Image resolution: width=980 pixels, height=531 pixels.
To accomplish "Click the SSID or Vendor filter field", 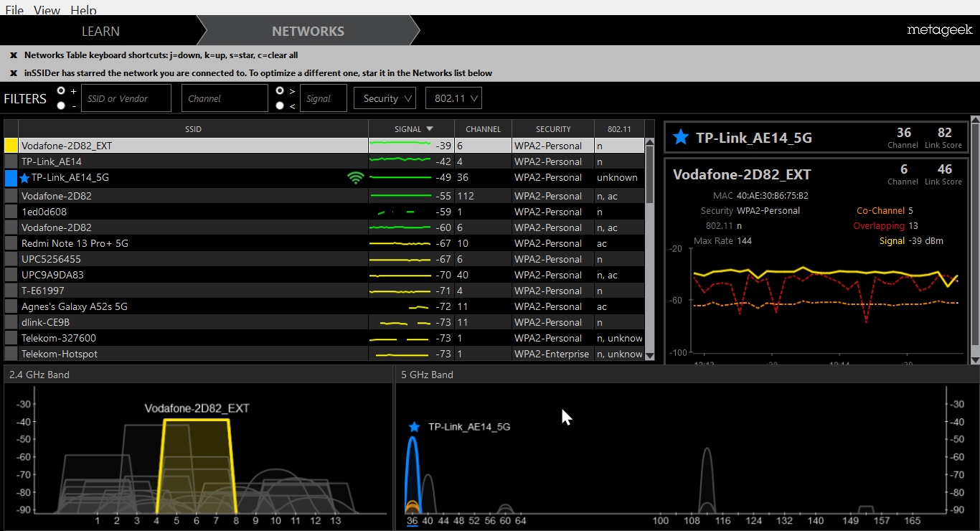I will (x=126, y=98).
